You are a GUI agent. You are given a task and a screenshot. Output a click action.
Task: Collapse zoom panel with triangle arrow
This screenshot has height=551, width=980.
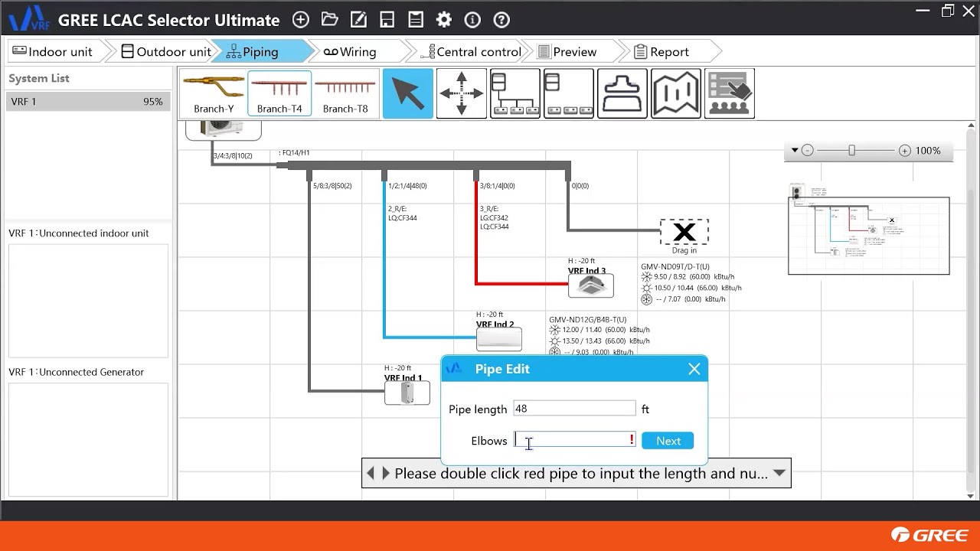pos(795,151)
